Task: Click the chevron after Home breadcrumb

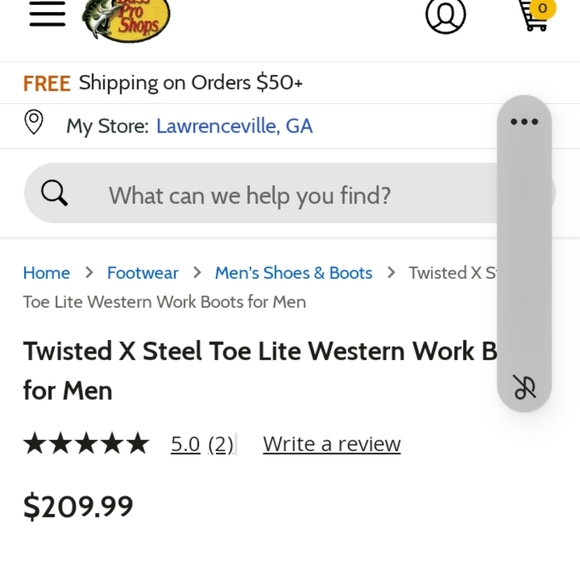Action: (89, 273)
